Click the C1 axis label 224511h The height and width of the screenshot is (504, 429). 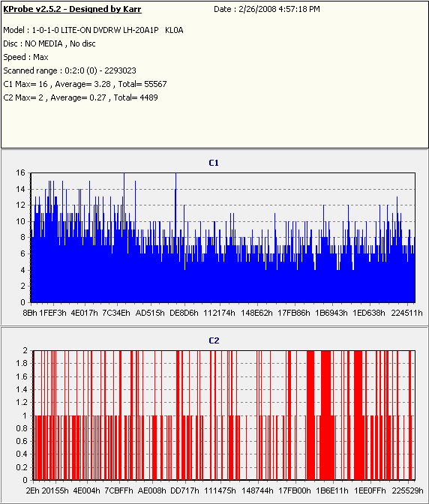click(x=406, y=313)
